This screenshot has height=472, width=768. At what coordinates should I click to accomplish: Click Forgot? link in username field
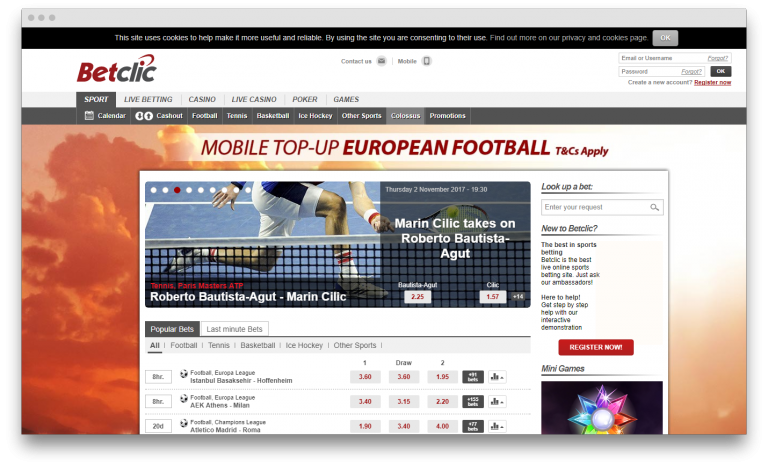pos(718,58)
